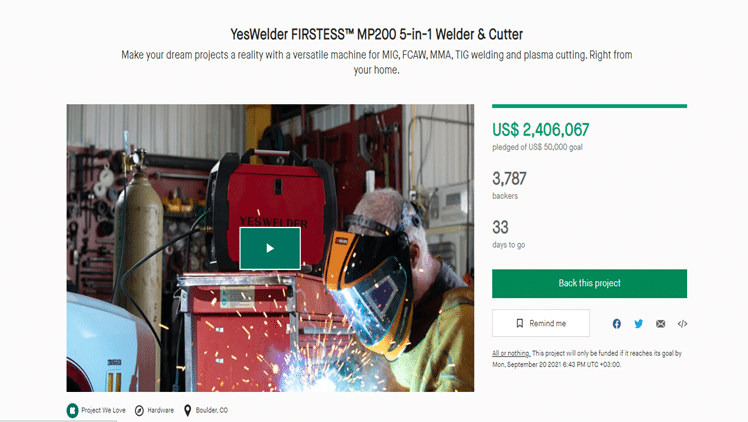The height and width of the screenshot is (422, 748).
Task: Open embed code icon
Action: click(682, 324)
